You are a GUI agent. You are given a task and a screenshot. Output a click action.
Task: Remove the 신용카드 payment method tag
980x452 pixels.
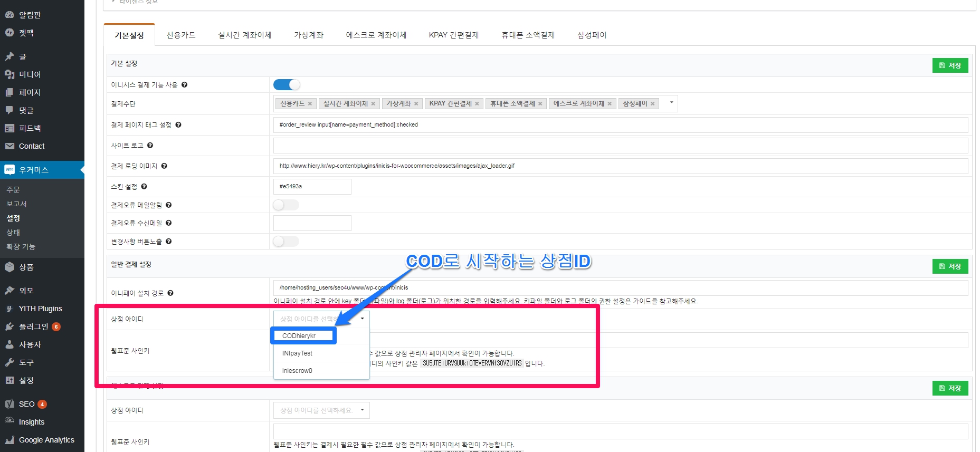(310, 104)
